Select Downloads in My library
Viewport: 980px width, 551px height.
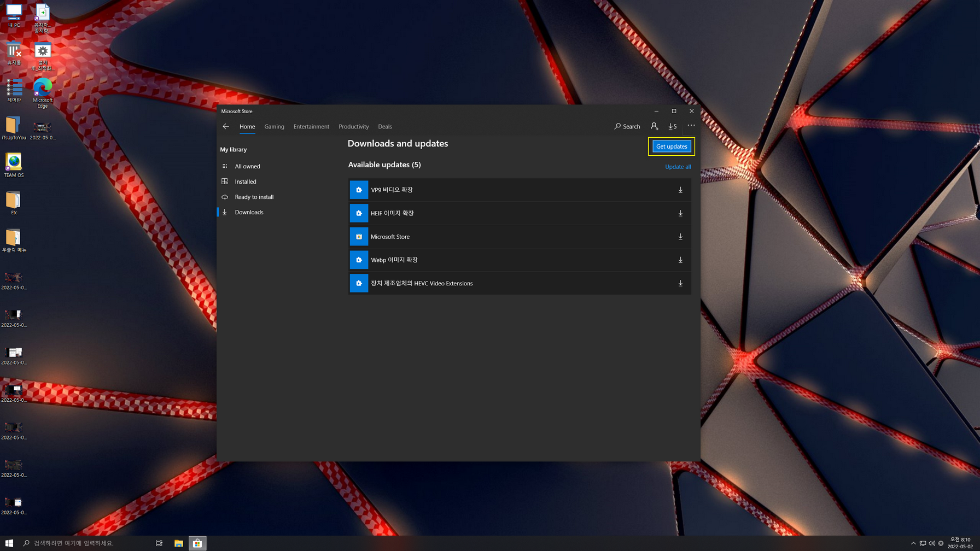pyautogui.click(x=249, y=212)
